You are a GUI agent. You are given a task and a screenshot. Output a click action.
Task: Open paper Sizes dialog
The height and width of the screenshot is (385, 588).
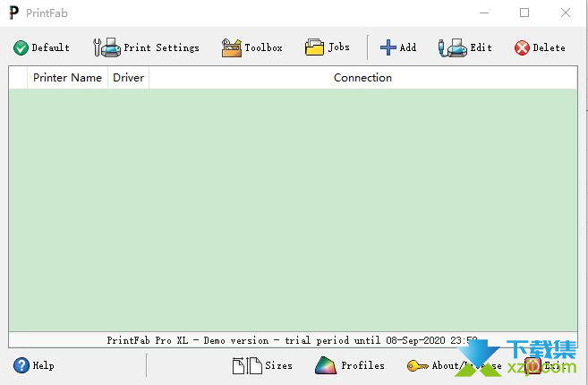(x=262, y=365)
